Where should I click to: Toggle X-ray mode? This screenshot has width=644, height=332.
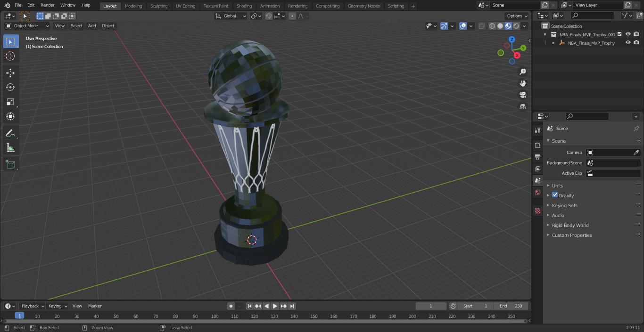pos(481,26)
